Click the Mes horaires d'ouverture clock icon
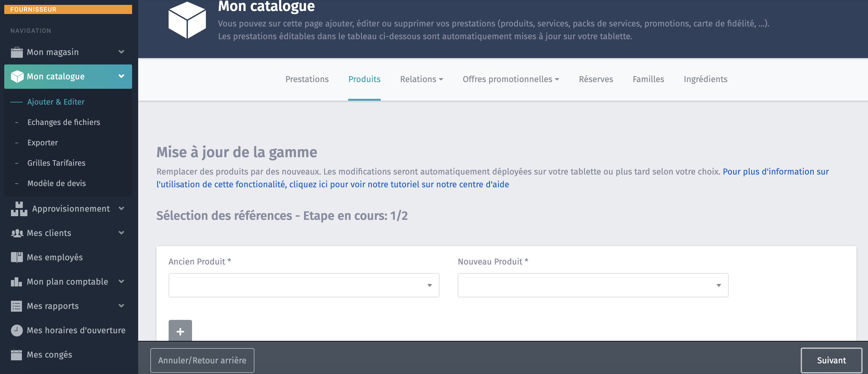This screenshot has height=374, width=868. (x=16, y=330)
